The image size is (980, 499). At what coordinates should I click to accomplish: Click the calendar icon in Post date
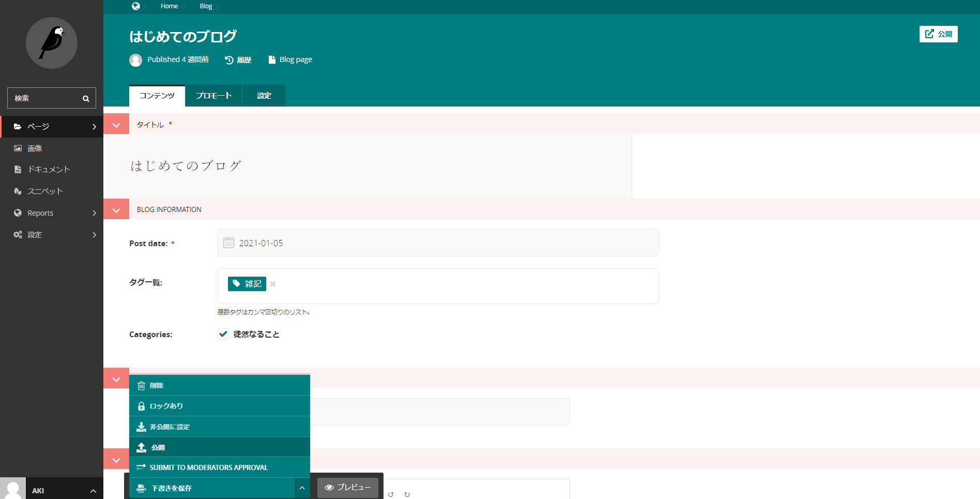pos(228,243)
